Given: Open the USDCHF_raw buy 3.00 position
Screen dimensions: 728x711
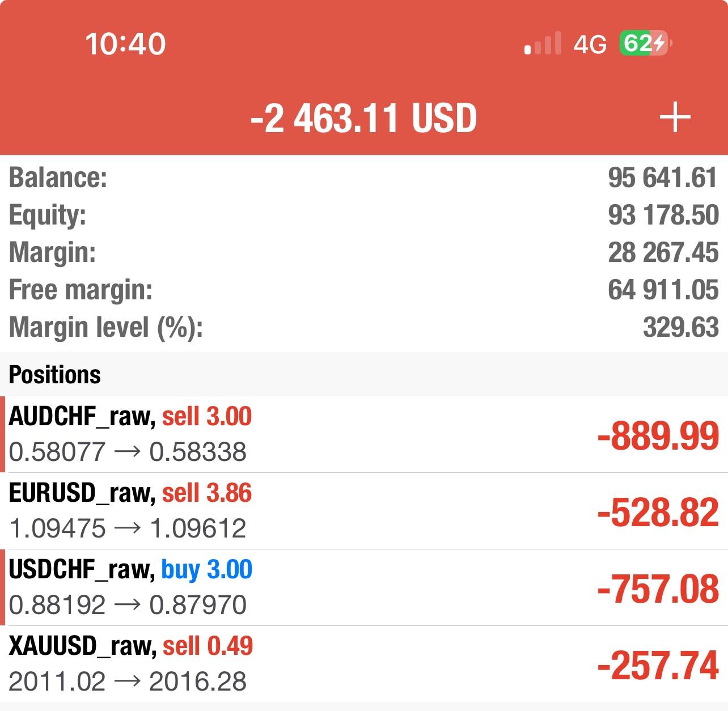Looking at the screenshot, I should 364,587.
